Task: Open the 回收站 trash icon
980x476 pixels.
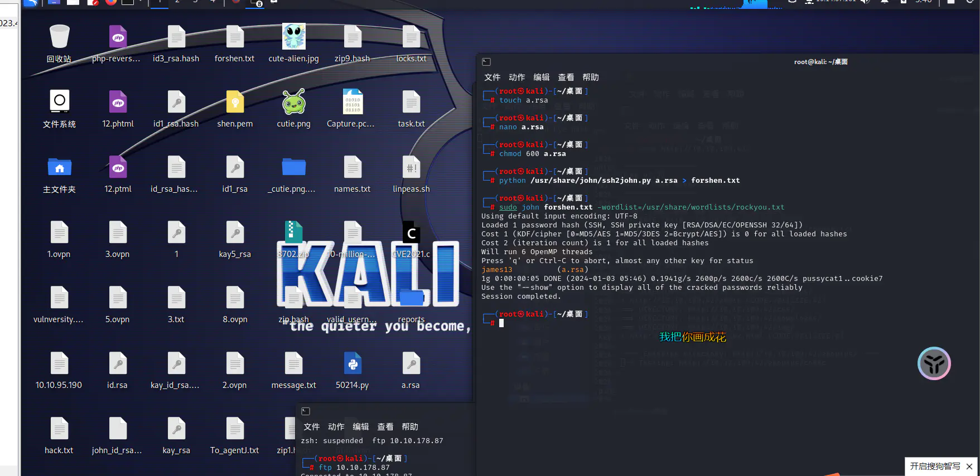Action: coord(59,37)
